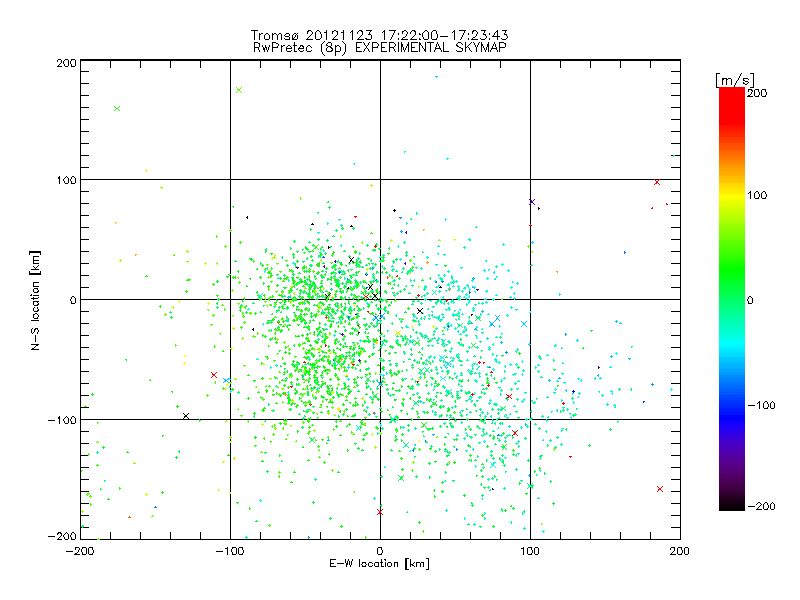Image resolution: width=800 pixels, height=600 pixels.
Task: Click the E-W axis tick label '100'
Action: (530, 551)
